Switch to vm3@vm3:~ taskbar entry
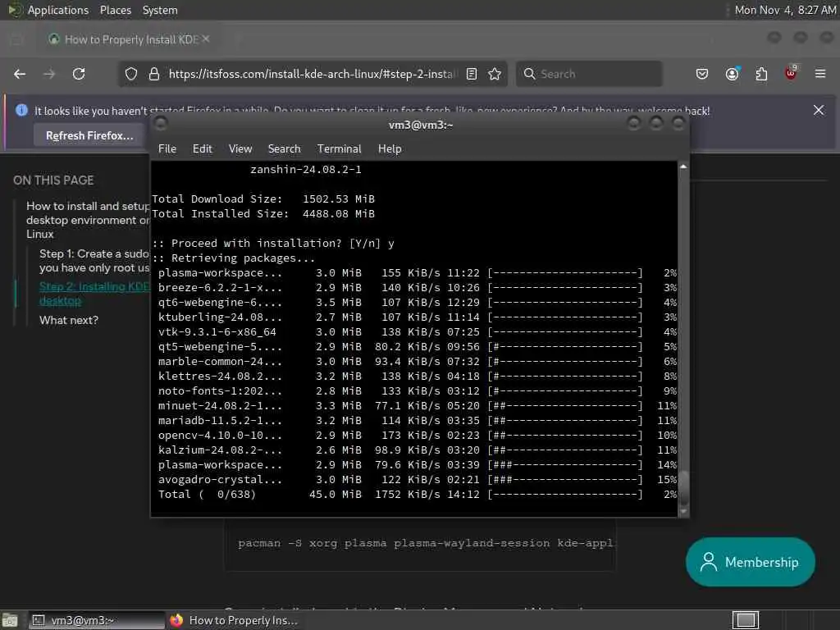Screen dimensions: 840x630 pyautogui.click(x=95, y=620)
